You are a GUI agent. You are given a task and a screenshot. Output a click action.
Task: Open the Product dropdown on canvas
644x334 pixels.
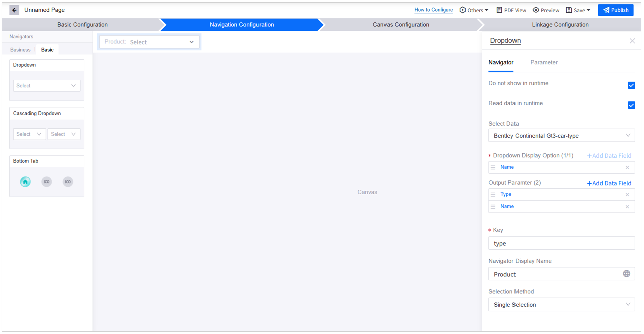[150, 42]
